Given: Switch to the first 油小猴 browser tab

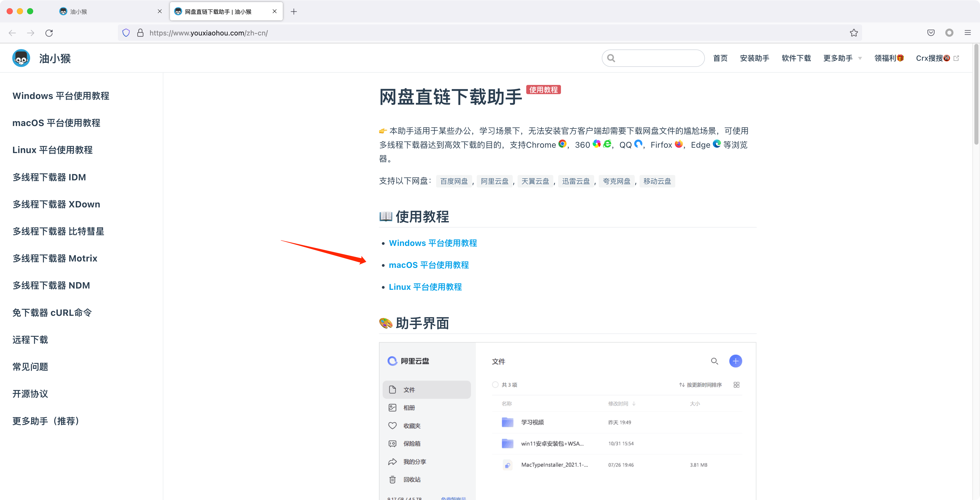Looking at the screenshot, I should pyautogui.click(x=110, y=11).
